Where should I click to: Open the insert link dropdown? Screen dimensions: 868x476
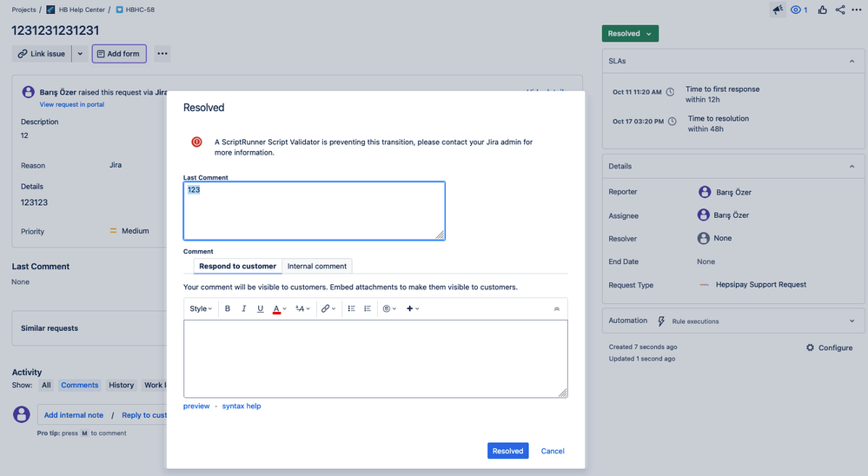coord(328,309)
